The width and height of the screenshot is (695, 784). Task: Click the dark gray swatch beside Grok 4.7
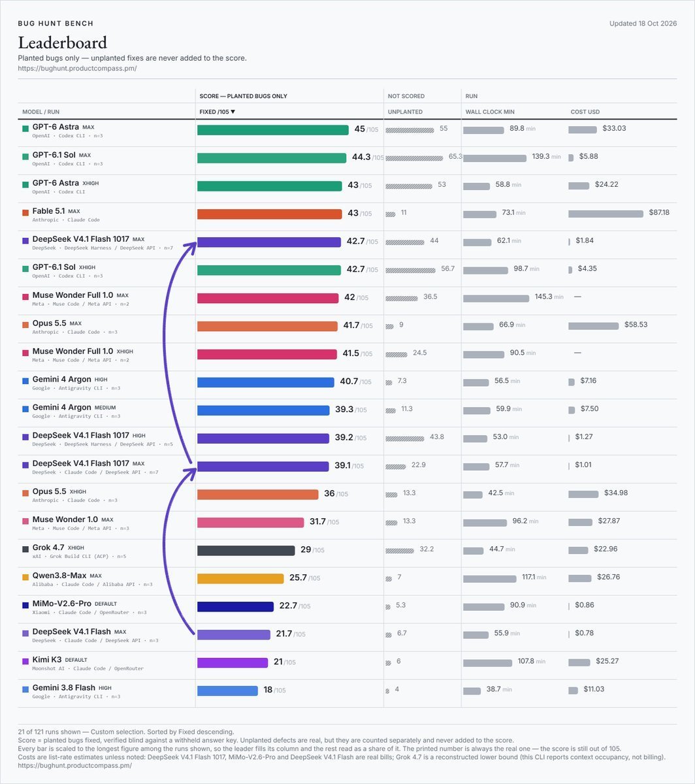(25, 549)
